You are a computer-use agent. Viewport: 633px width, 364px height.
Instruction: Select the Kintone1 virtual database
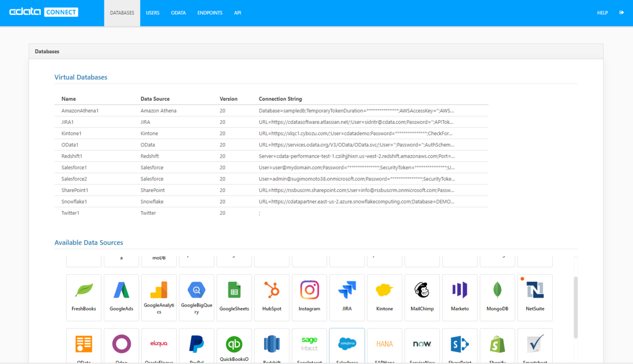tap(271, 133)
